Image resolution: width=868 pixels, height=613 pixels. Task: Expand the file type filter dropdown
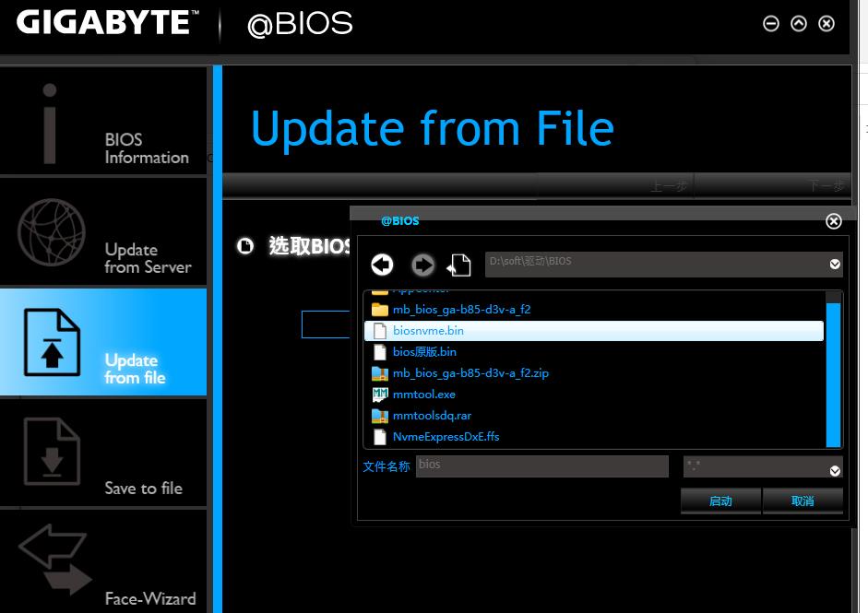pyautogui.click(x=835, y=471)
